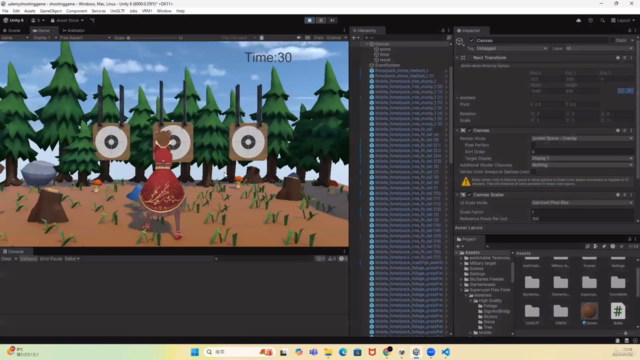Open the VRM1 menu
640x360 pixels.
tap(147, 11)
